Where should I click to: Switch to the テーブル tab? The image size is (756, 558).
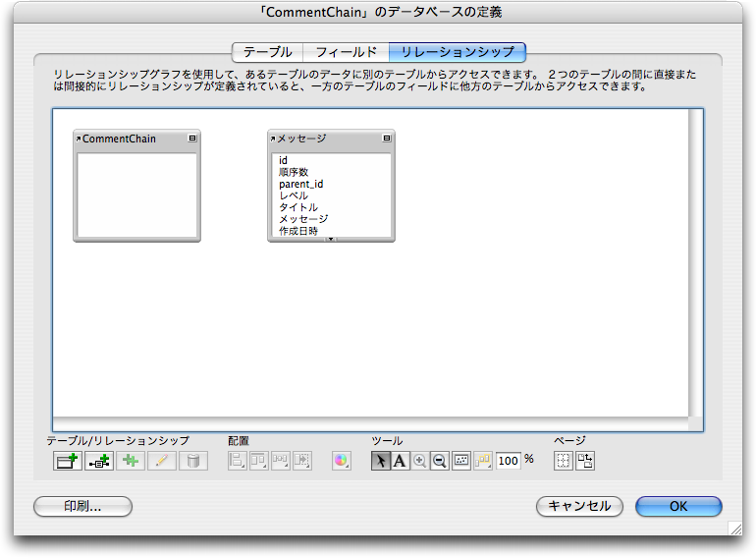(x=267, y=52)
